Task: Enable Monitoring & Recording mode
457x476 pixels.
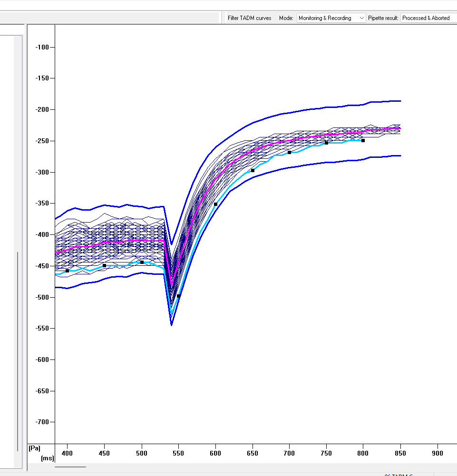Action: 325,18
